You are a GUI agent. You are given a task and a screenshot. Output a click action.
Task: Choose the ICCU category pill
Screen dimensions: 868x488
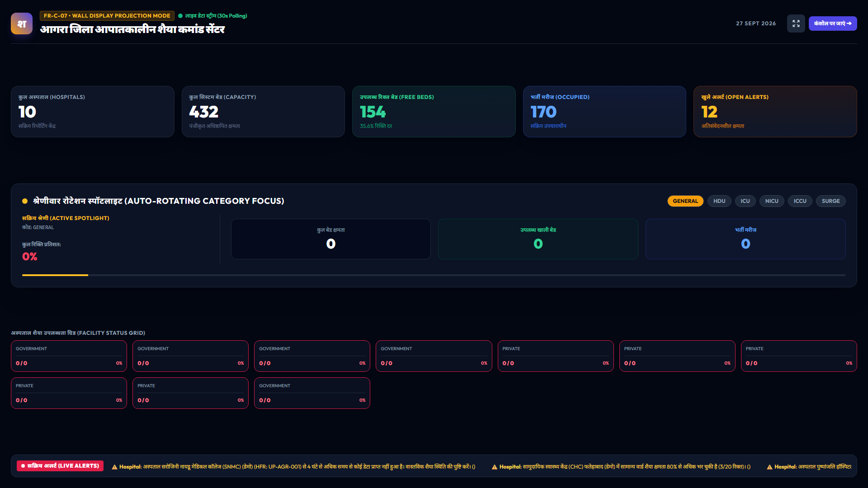pyautogui.click(x=800, y=201)
